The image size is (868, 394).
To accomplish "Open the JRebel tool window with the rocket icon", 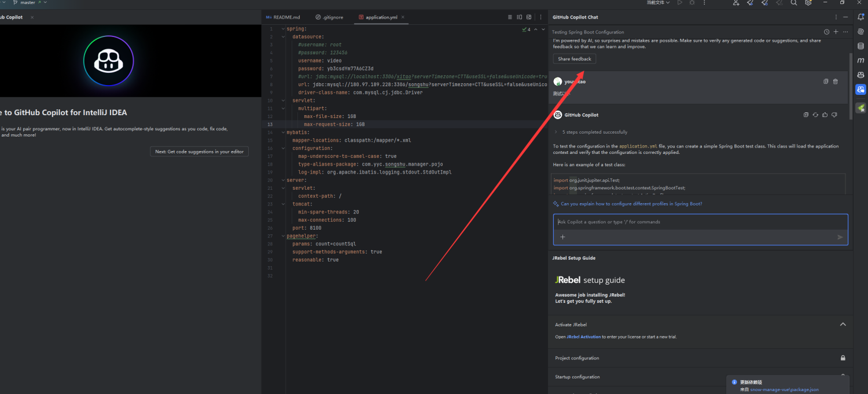I will click(x=860, y=108).
